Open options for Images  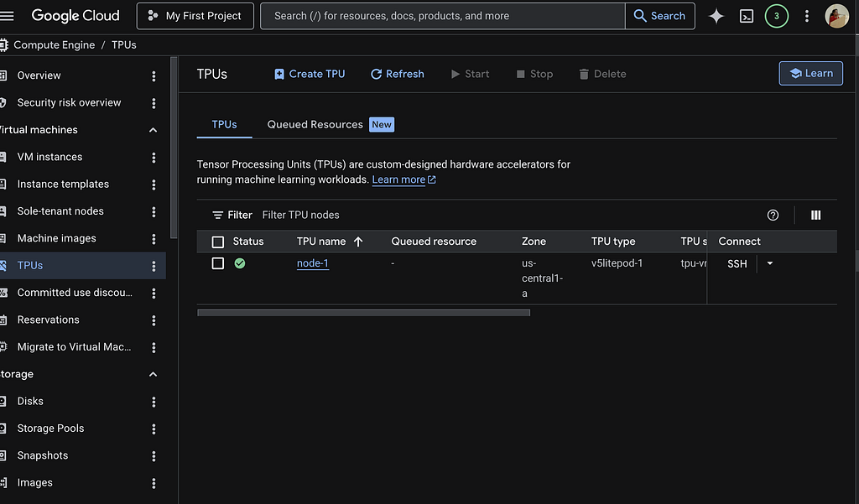click(154, 483)
